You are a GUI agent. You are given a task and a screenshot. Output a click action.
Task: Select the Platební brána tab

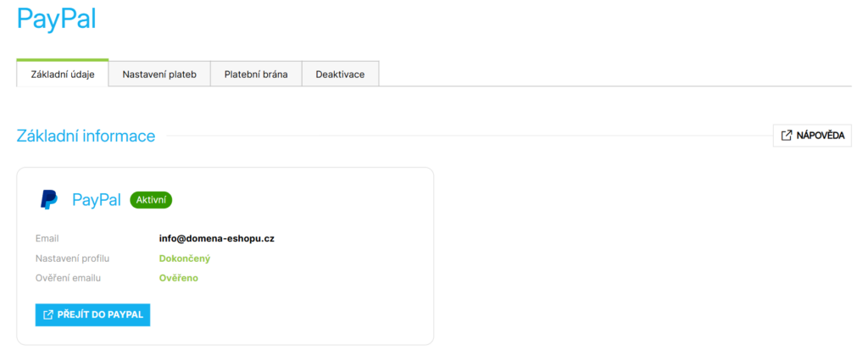[x=256, y=75]
